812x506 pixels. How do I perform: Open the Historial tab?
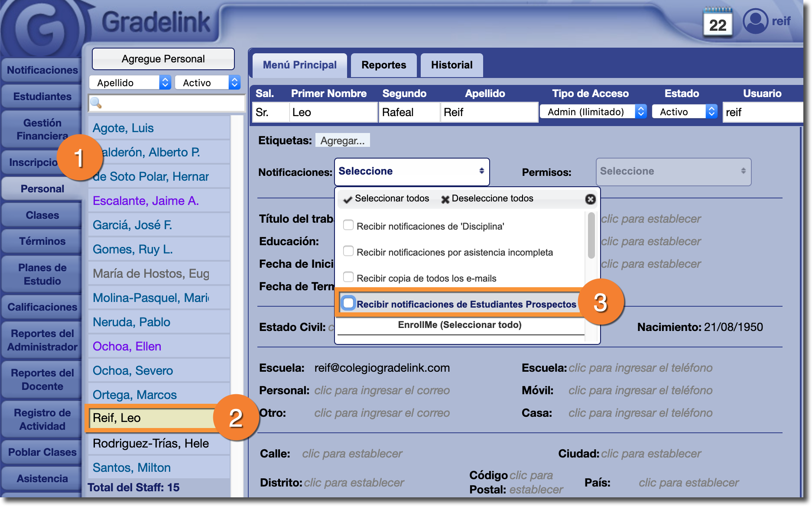point(451,65)
